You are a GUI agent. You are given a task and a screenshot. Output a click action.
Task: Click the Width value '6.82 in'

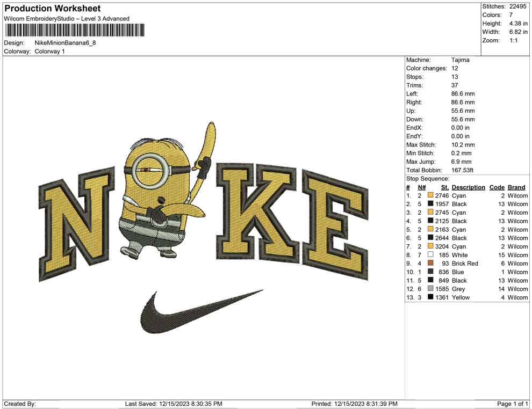point(518,32)
